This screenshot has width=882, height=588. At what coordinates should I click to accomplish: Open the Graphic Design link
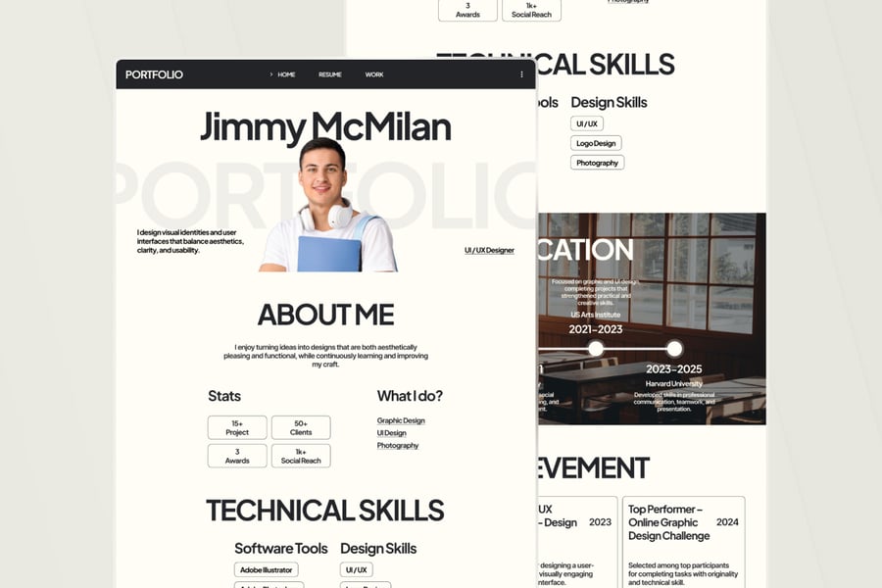(401, 421)
